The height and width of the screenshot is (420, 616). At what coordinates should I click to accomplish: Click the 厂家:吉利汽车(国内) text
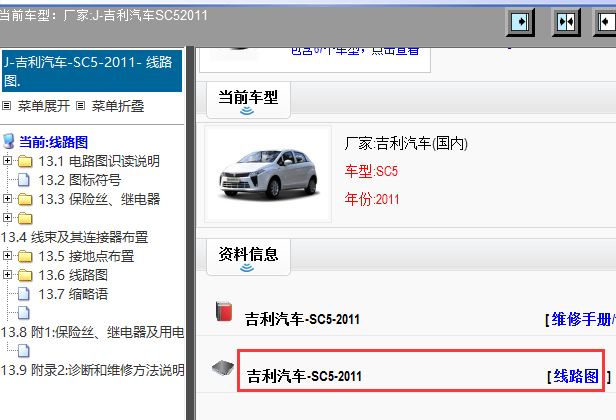(x=406, y=144)
